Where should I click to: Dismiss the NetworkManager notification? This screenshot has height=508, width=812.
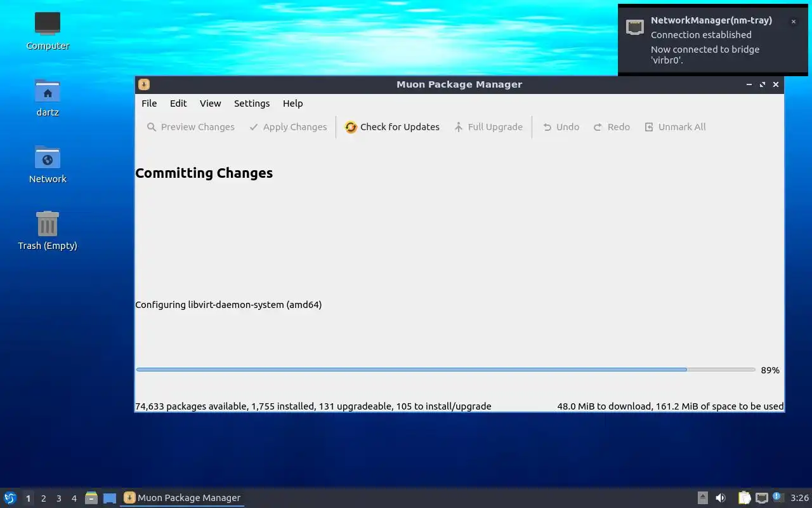coord(793,22)
